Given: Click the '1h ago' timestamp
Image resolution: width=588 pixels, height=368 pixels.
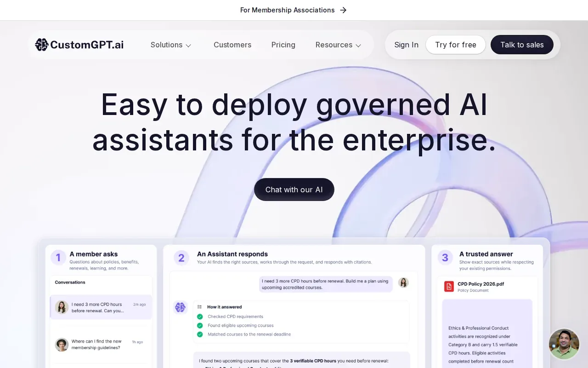Looking at the screenshot, I should point(137,342).
